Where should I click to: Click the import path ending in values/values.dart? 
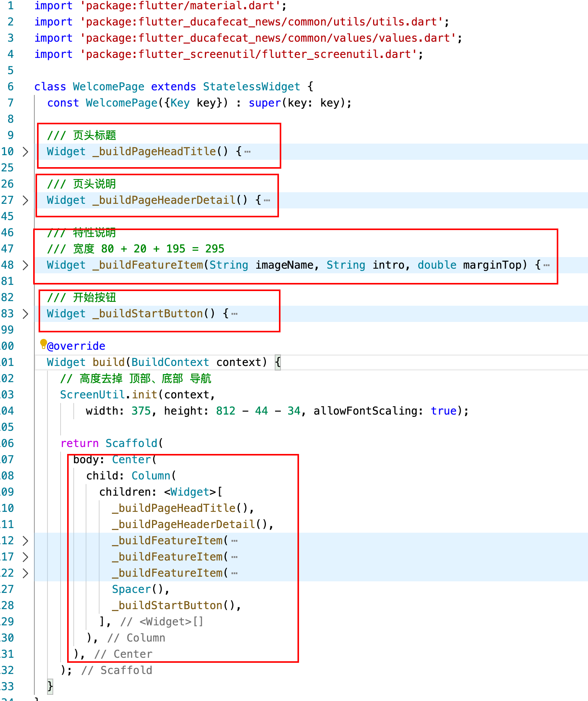click(x=268, y=38)
